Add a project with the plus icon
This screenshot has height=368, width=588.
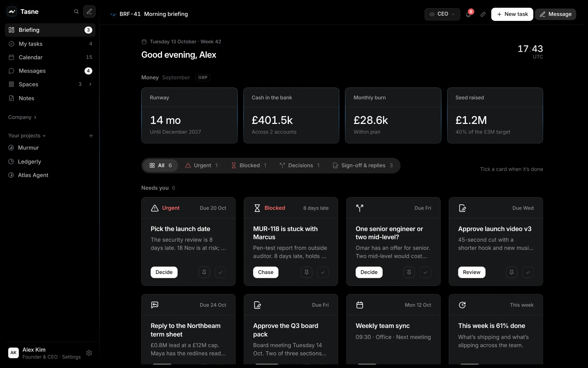91,136
